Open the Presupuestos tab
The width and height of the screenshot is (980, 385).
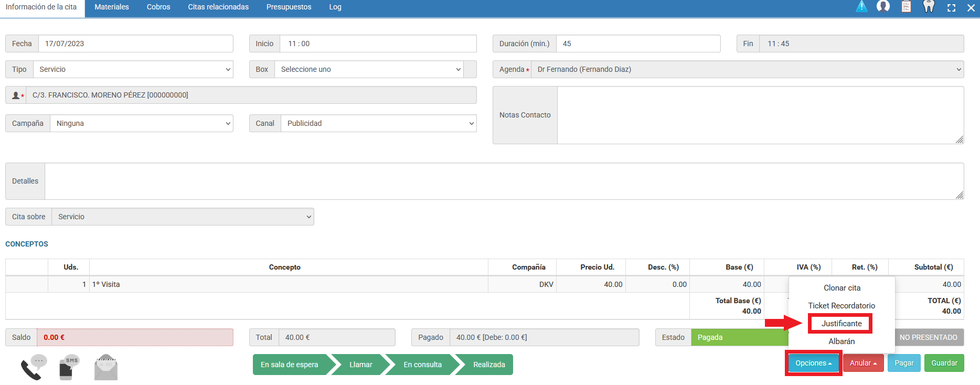click(289, 7)
